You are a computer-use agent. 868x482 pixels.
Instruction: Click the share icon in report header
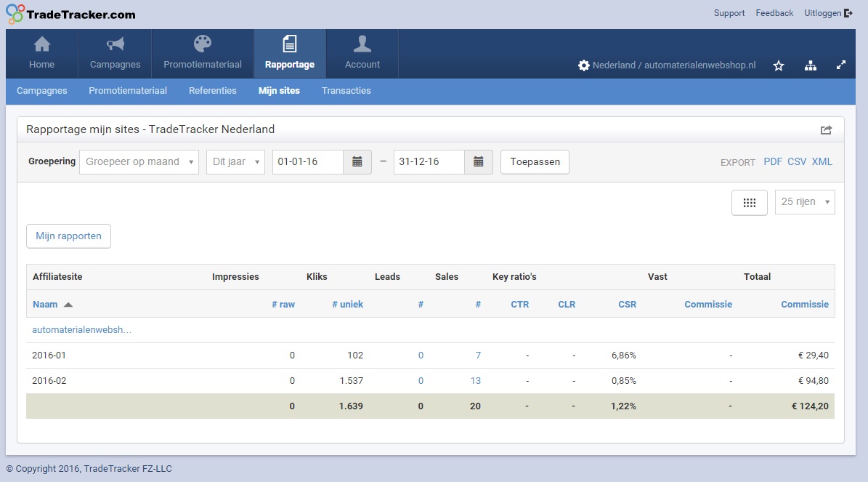pos(826,129)
